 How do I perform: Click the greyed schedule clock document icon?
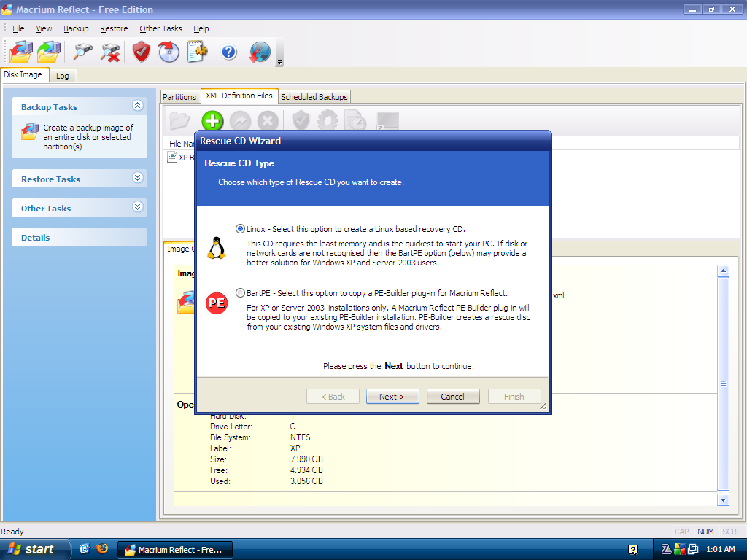tap(355, 120)
